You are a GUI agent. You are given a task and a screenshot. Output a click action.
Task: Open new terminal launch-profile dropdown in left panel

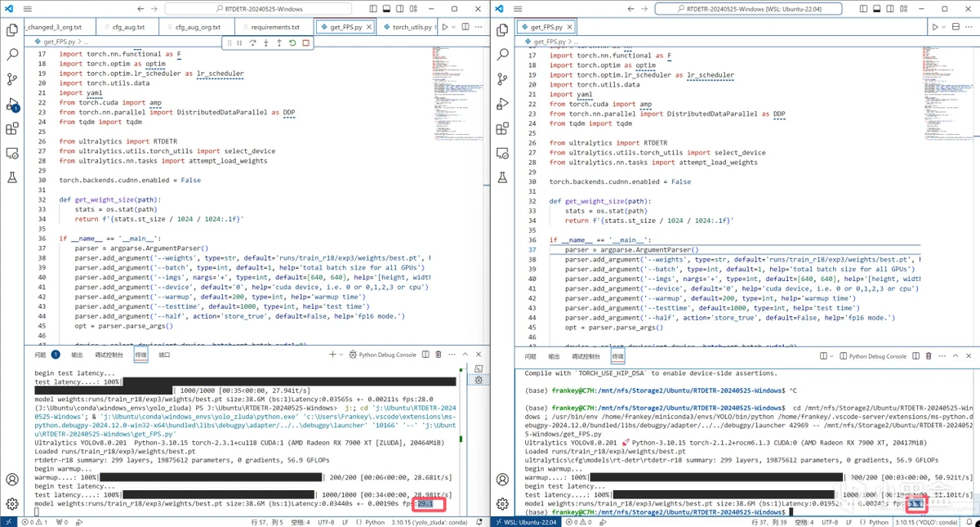coord(341,355)
